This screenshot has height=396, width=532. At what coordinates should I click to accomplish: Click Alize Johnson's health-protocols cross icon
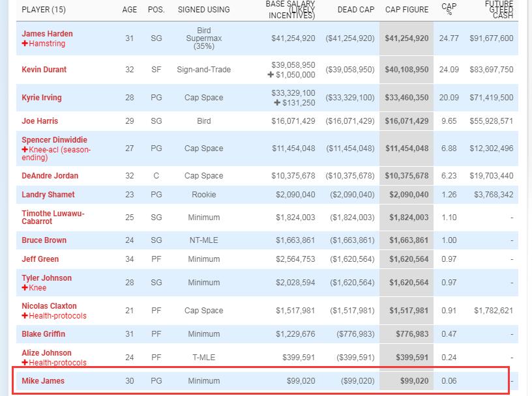click(x=25, y=362)
